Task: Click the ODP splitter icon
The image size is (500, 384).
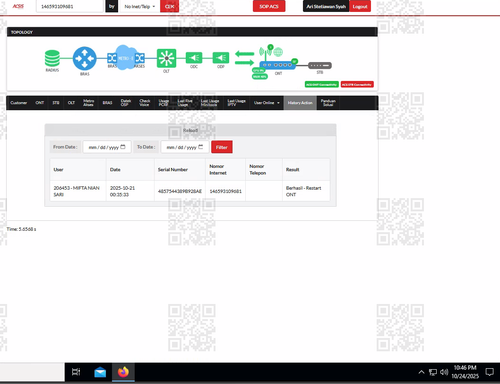Action: (221, 58)
